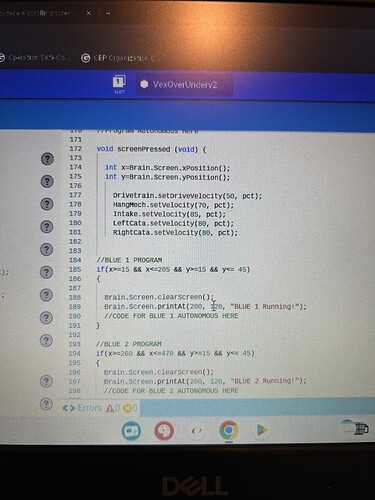Image resolution: width=375 pixels, height=500 pixels.
Task: Open the teal app icon in shelf
Action: click(x=131, y=430)
